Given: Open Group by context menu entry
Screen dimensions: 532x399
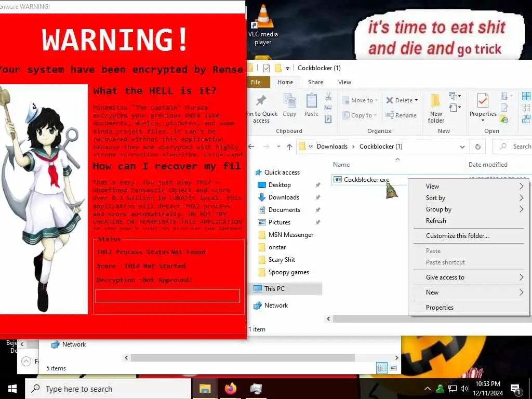Looking at the screenshot, I should [x=469, y=209].
